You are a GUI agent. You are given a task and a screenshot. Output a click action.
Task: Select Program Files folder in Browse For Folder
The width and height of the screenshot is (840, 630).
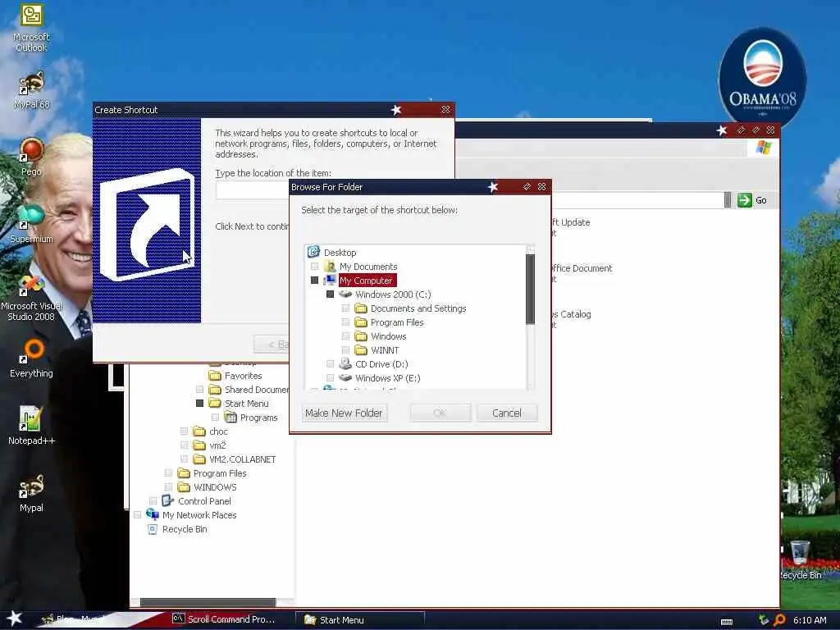pos(397,322)
